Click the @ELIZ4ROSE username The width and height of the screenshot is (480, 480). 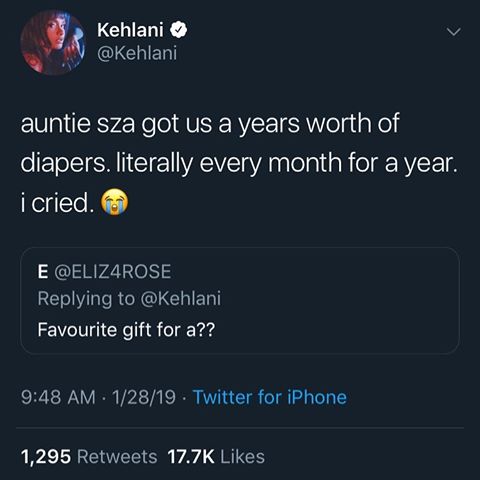pos(113,271)
